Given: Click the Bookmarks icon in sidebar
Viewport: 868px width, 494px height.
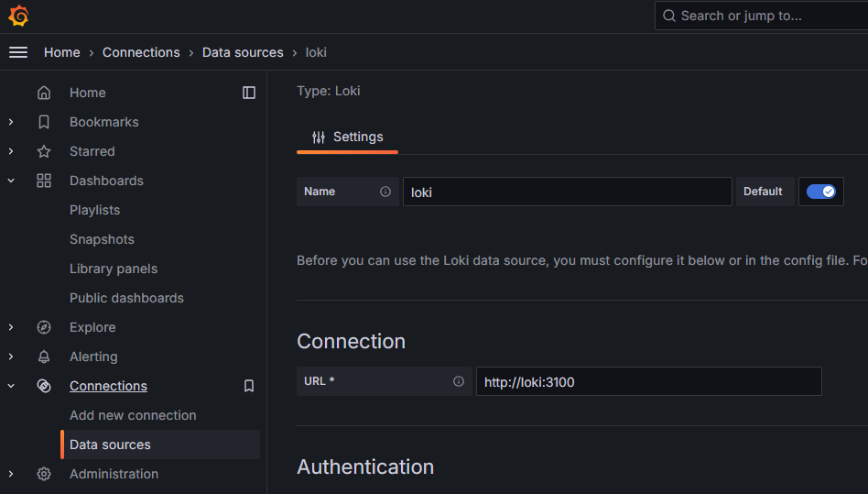Looking at the screenshot, I should tap(44, 122).
